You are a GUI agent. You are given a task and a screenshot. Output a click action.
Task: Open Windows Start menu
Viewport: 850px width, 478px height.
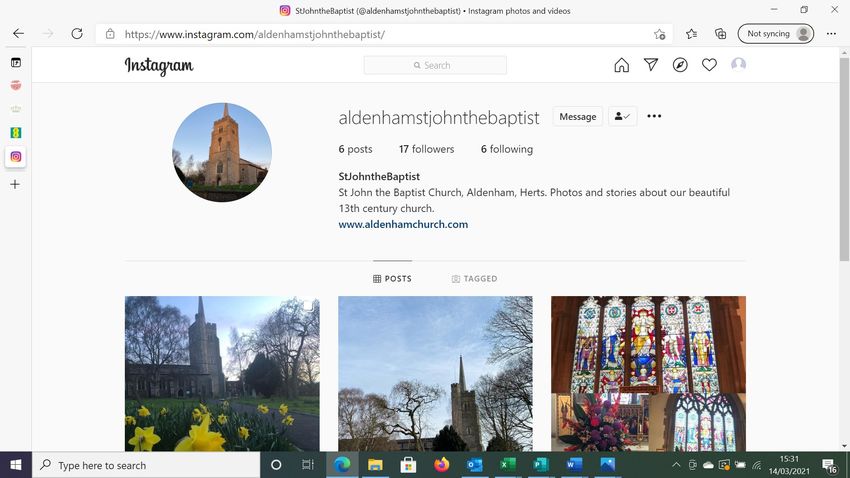[16, 465]
